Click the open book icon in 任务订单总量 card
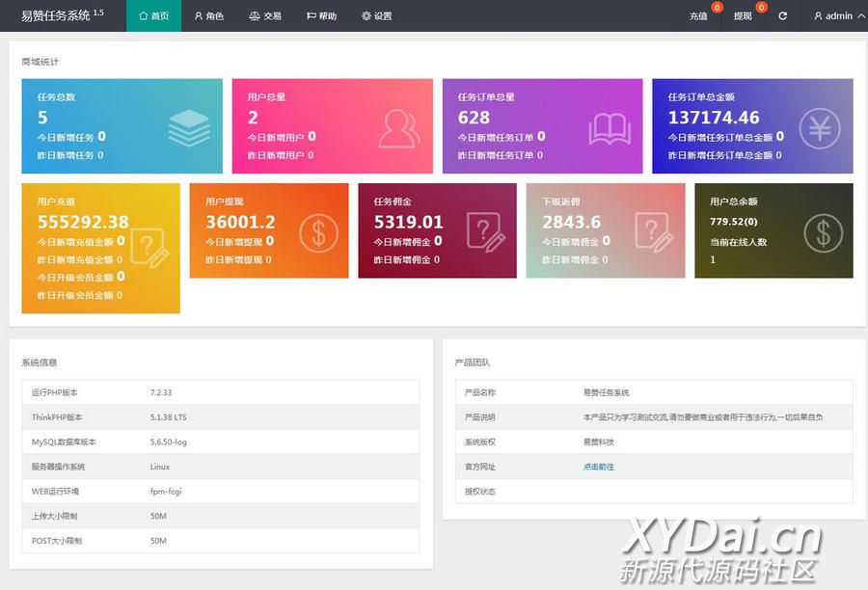Screen dimensions: 868x590 click(x=610, y=127)
